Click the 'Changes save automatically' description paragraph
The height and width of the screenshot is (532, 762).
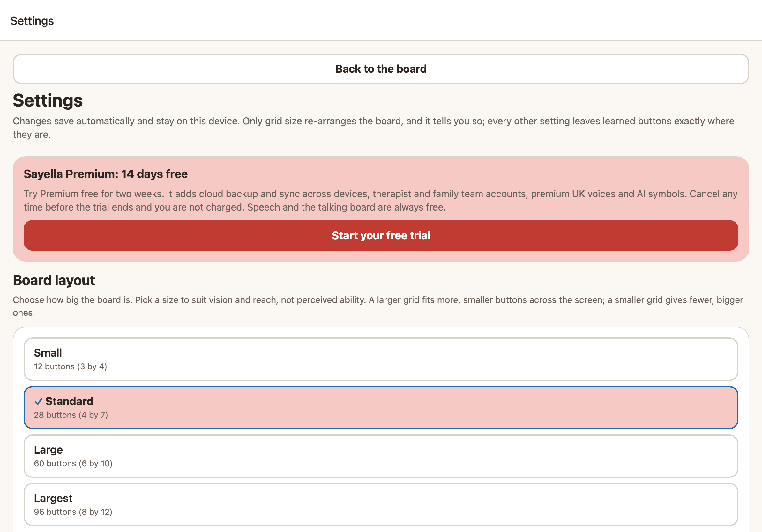tap(373, 128)
